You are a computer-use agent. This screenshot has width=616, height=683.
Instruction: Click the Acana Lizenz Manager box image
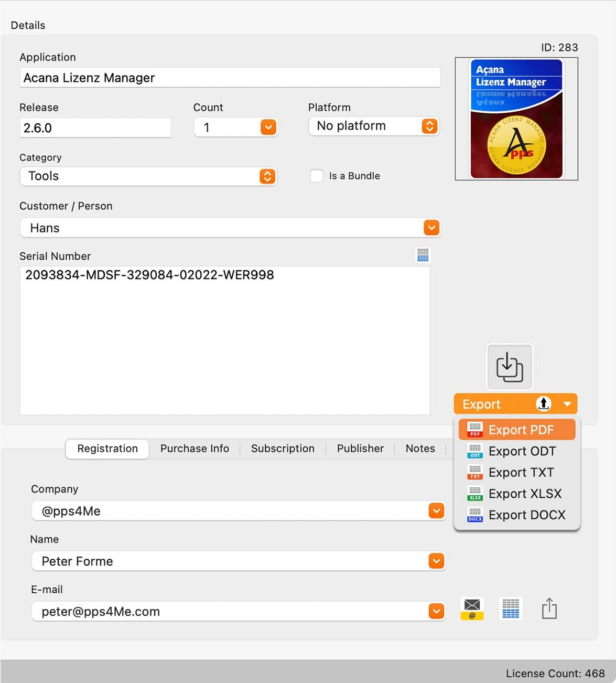click(x=516, y=119)
